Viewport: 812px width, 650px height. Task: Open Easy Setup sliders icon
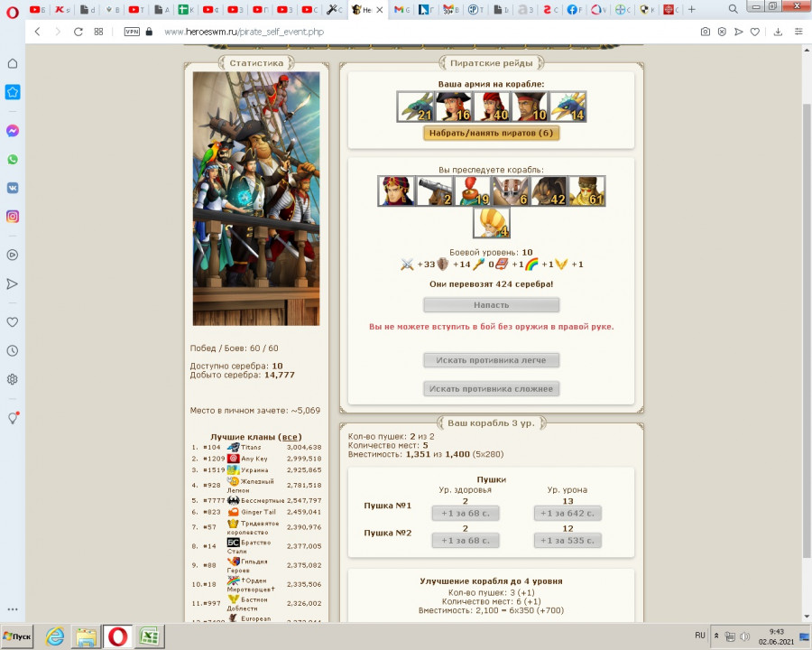(798, 32)
